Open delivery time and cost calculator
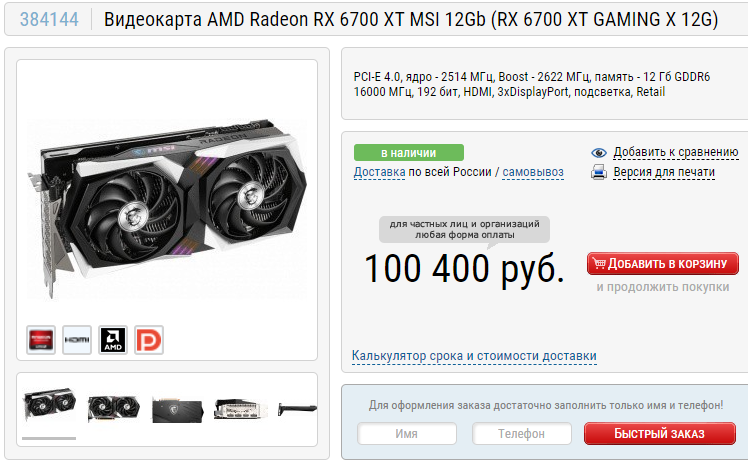The width and height of the screenshot is (748, 461). [474, 356]
